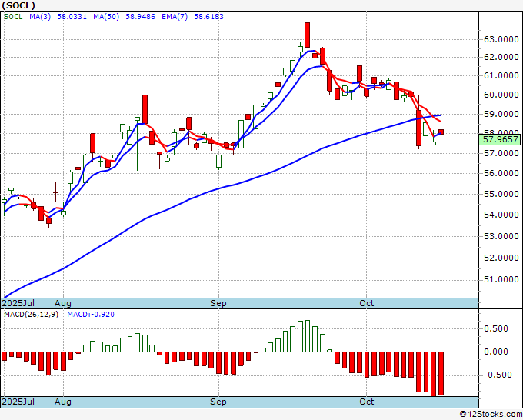Click the 51.0000 price axis label
The height and width of the screenshot is (420, 523).
coord(501,279)
